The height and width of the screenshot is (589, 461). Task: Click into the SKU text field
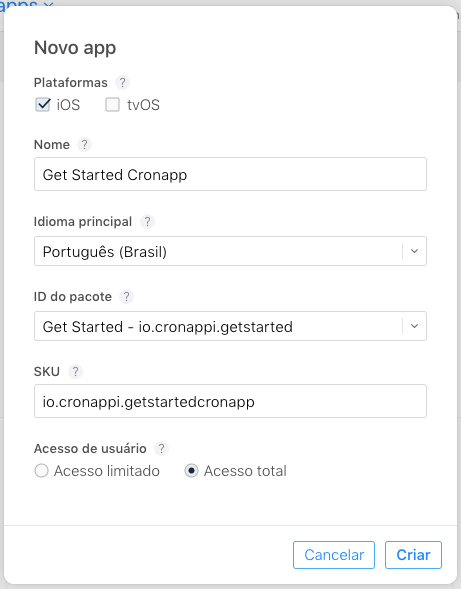coord(230,401)
